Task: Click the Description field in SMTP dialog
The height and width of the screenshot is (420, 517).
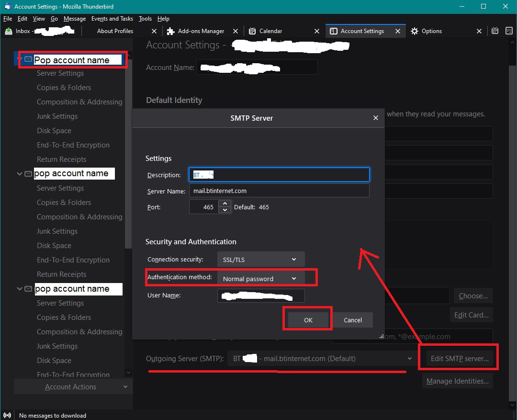Action: click(x=279, y=174)
